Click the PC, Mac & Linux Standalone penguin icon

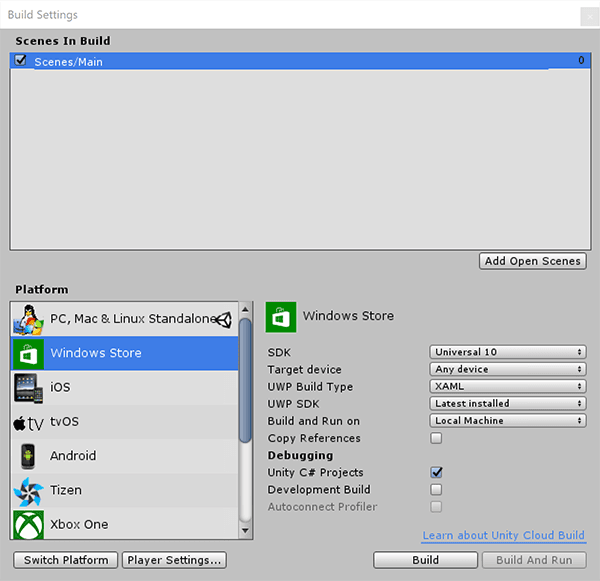click(28, 319)
